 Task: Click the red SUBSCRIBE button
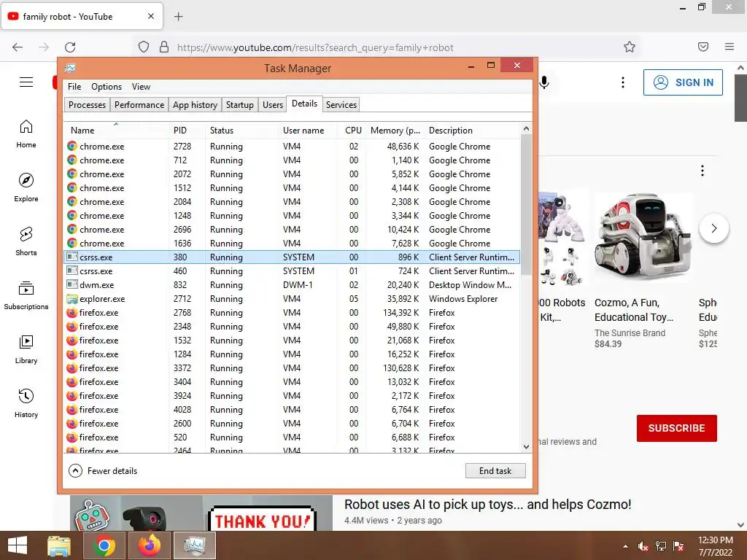click(676, 428)
